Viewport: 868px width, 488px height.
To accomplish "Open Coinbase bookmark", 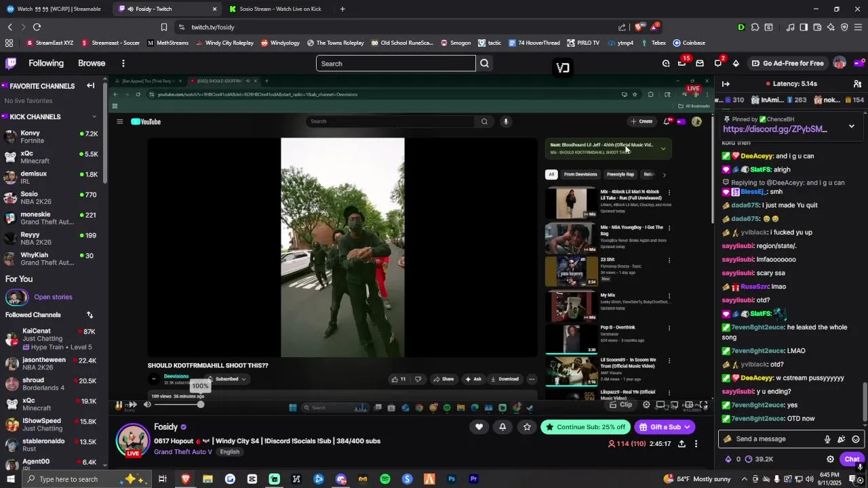I will tap(689, 43).
